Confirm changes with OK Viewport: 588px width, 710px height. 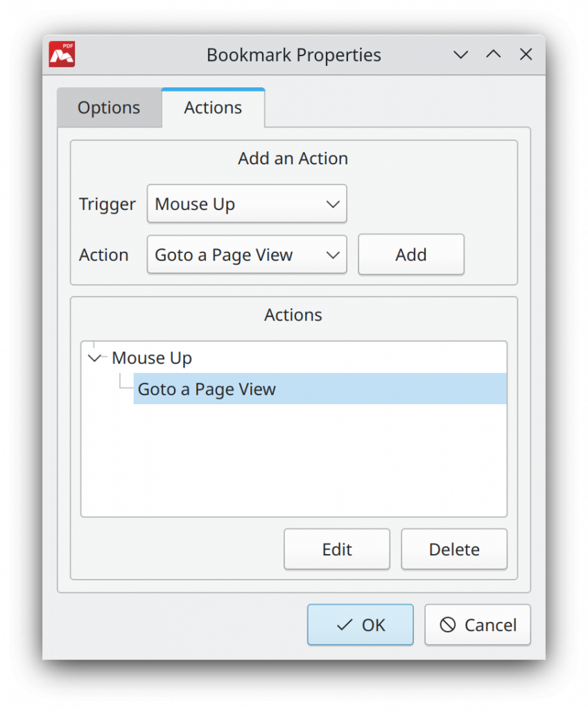click(x=360, y=625)
